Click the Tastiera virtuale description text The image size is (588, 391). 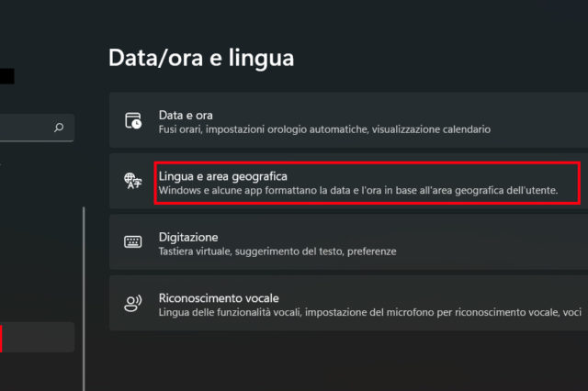[277, 251]
